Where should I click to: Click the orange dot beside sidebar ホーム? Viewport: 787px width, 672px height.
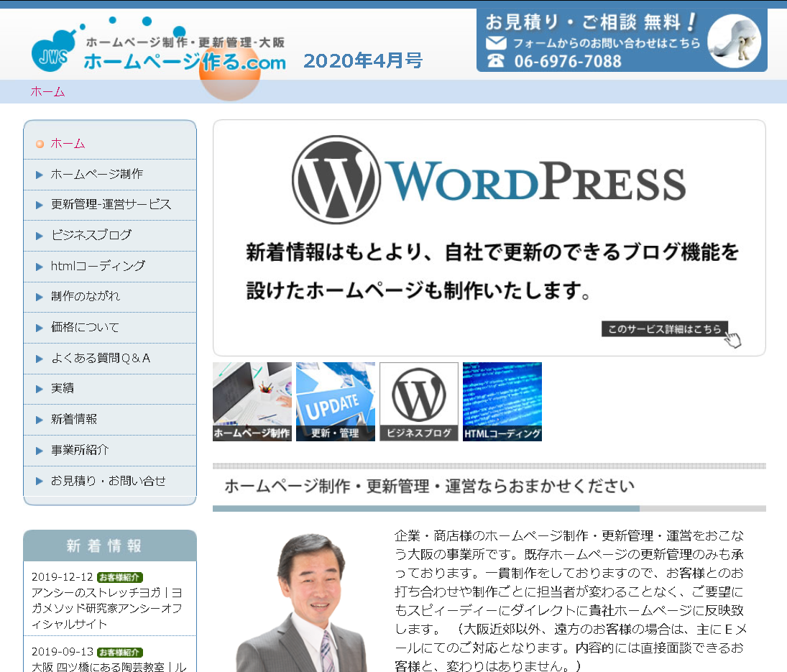click(x=40, y=144)
